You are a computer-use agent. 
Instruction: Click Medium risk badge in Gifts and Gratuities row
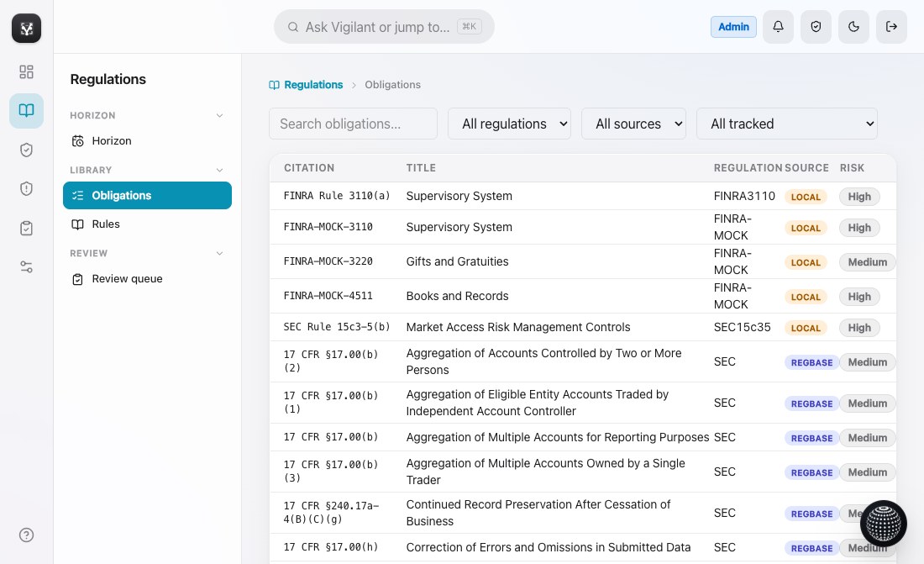click(x=868, y=262)
